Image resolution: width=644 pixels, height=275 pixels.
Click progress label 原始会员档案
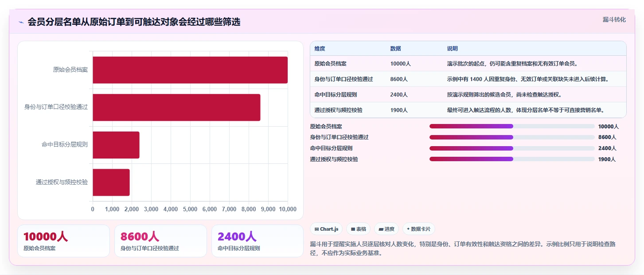click(x=326, y=127)
